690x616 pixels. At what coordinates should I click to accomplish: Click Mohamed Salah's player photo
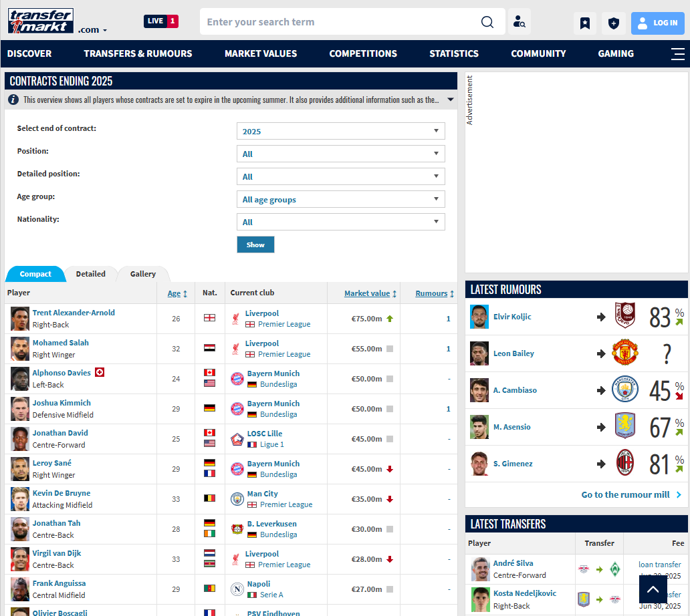(x=20, y=349)
